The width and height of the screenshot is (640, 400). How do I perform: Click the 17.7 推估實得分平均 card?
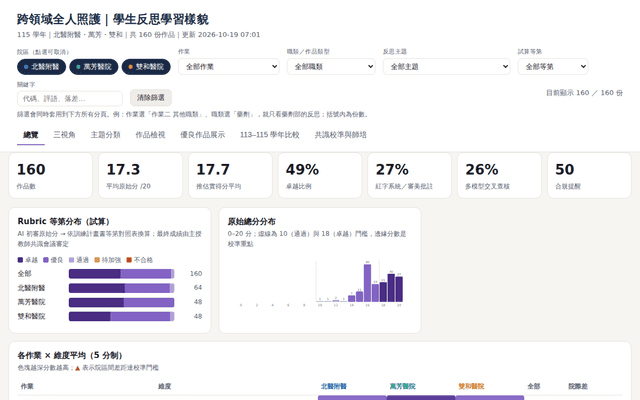(x=230, y=176)
